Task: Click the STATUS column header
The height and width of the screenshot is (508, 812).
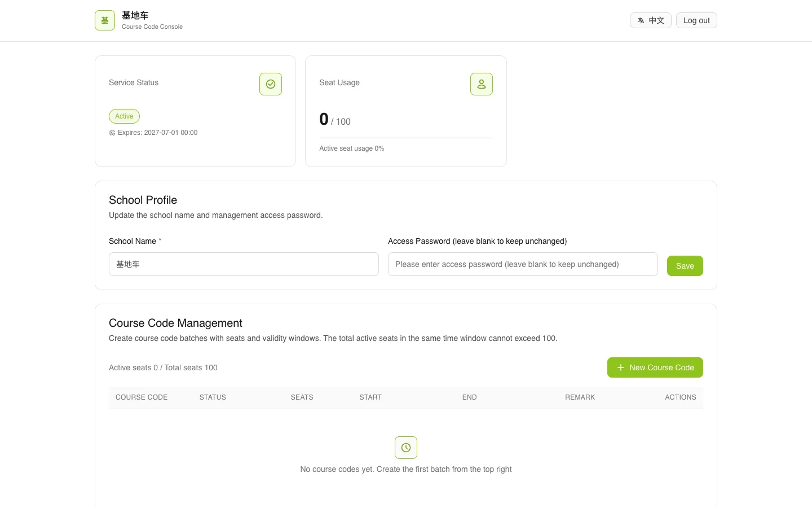Action: [213, 397]
